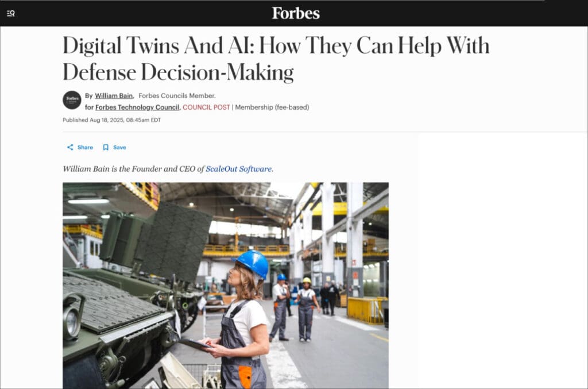Click the Save bookmark icon
The height and width of the screenshot is (389, 588).
(x=106, y=147)
